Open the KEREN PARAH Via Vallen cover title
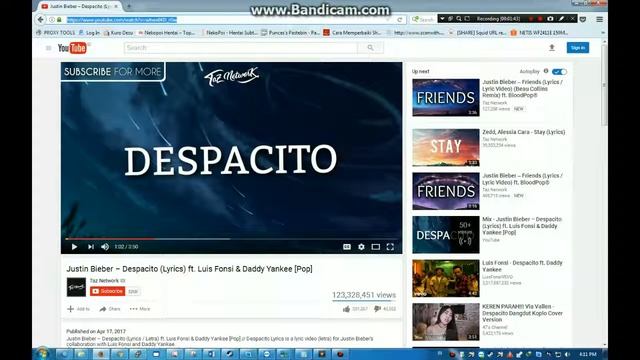 click(522, 313)
